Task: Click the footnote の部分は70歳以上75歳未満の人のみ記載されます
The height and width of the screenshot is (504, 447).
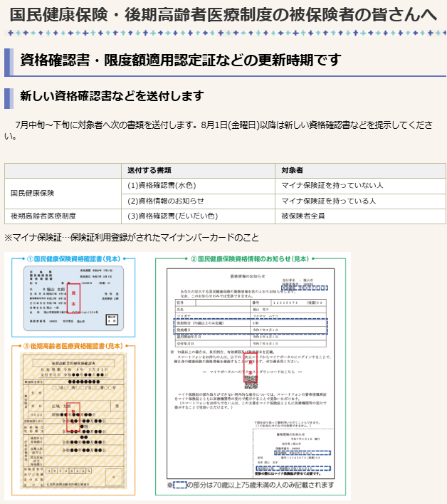Action: 251,485
